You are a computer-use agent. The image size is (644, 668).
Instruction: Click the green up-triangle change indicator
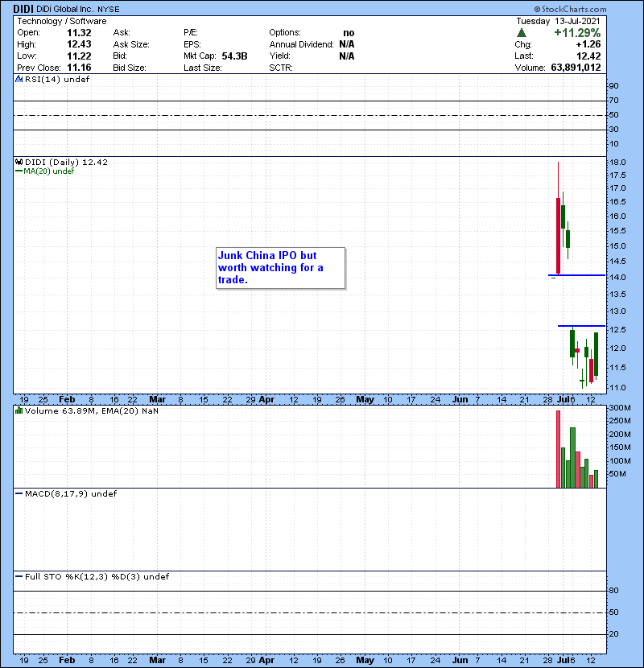(x=522, y=33)
